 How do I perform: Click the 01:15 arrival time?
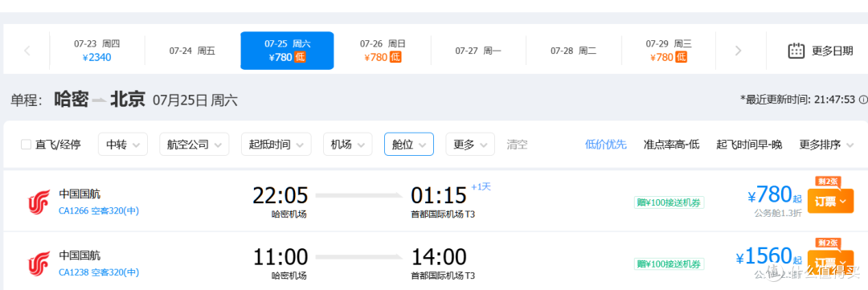(x=439, y=195)
